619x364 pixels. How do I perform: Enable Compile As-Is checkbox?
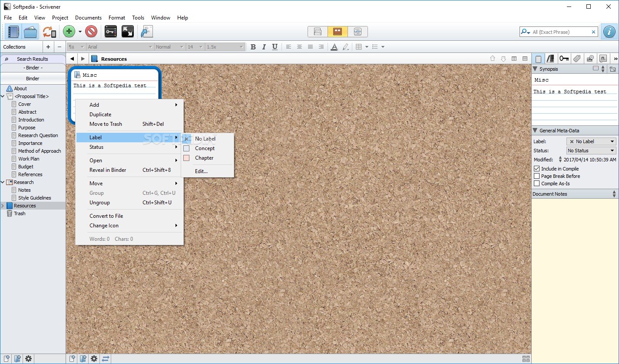[536, 184]
